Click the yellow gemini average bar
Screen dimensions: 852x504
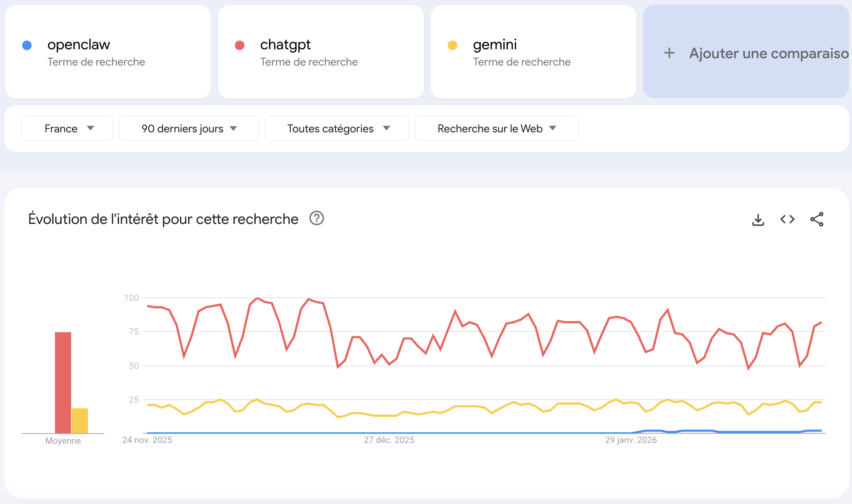click(x=80, y=421)
